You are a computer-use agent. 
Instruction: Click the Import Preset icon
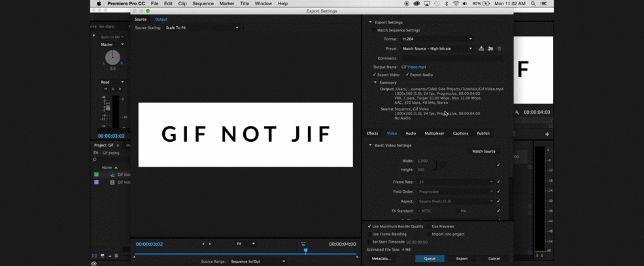coord(490,48)
